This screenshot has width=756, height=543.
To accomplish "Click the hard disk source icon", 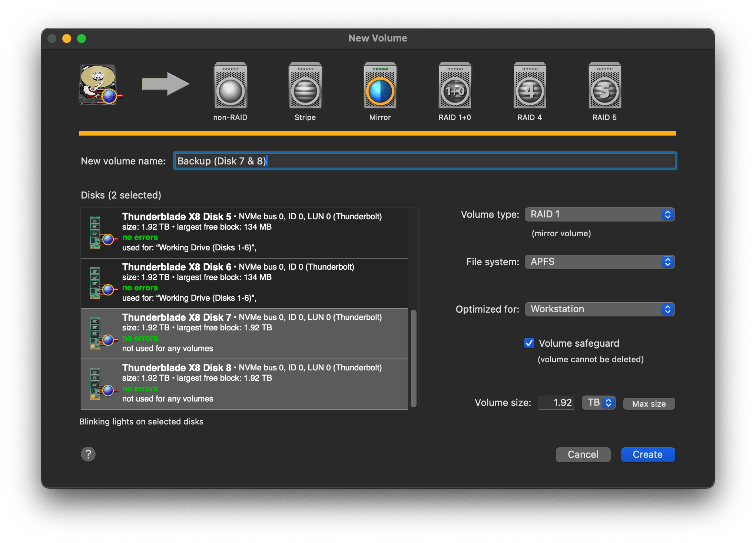I will [x=99, y=85].
